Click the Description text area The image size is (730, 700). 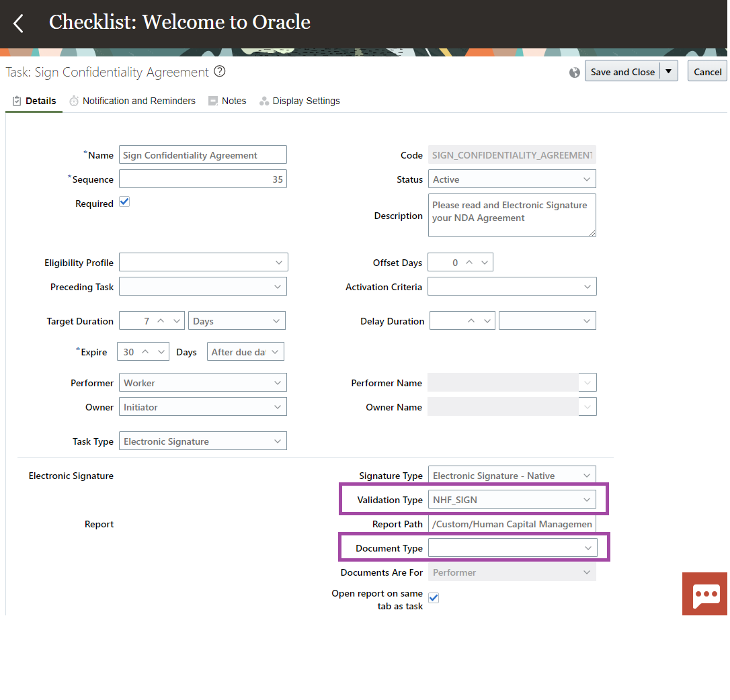tap(512, 216)
